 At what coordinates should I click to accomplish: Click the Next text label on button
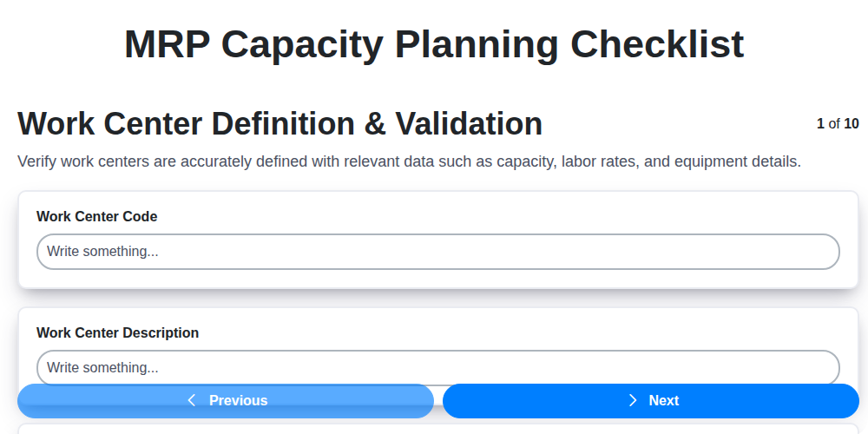tap(664, 400)
